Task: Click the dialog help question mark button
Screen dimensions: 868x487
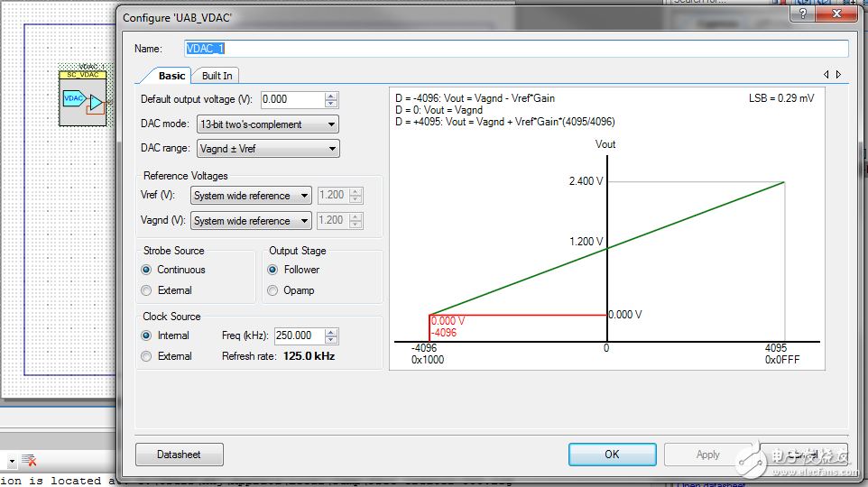Action: coord(800,14)
